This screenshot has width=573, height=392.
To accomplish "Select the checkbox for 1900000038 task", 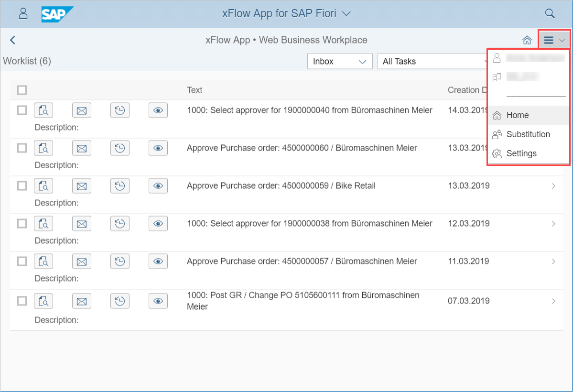I will pos(22,224).
